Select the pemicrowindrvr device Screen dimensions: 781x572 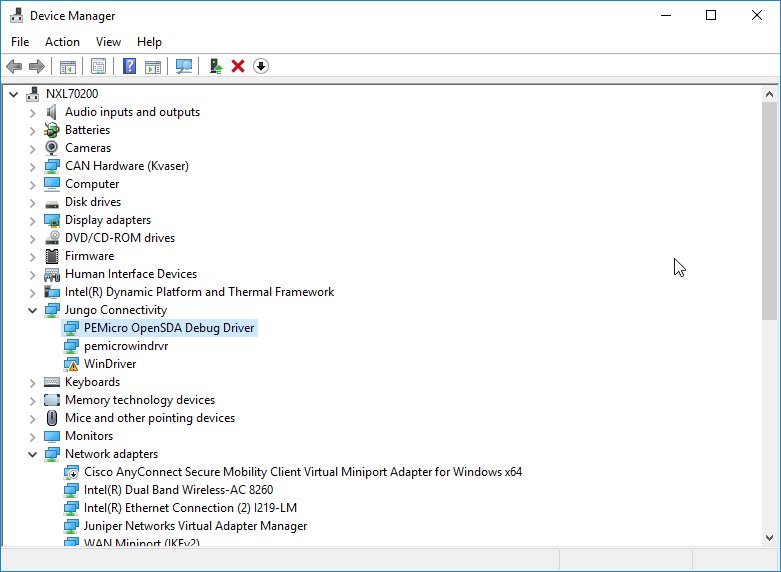coord(126,346)
